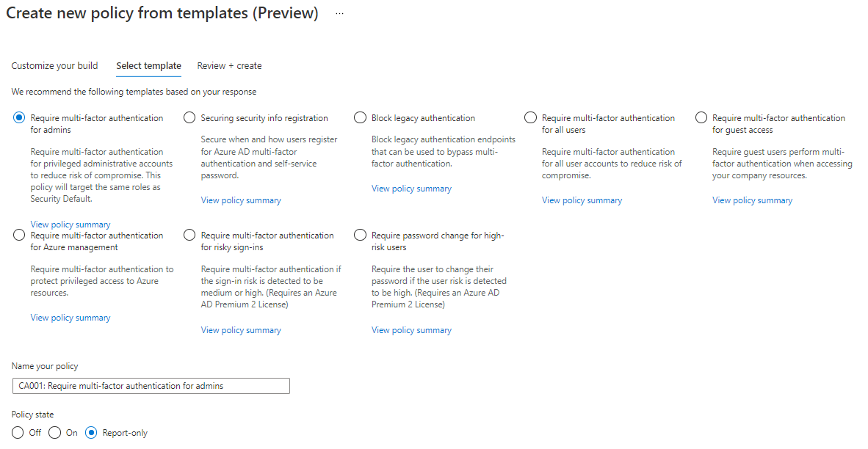This screenshot has height=449, width=868.
Task: Click the Select template tab
Action: pyautogui.click(x=148, y=66)
